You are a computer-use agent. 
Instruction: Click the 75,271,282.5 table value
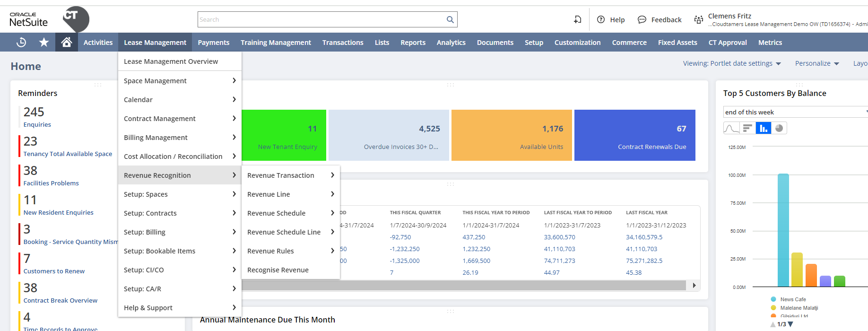tap(644, 261)
